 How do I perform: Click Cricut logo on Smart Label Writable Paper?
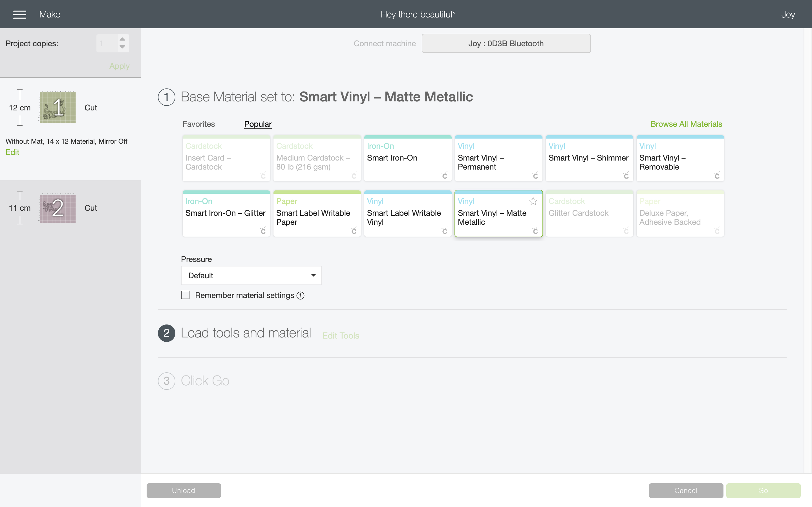(354, 230)
